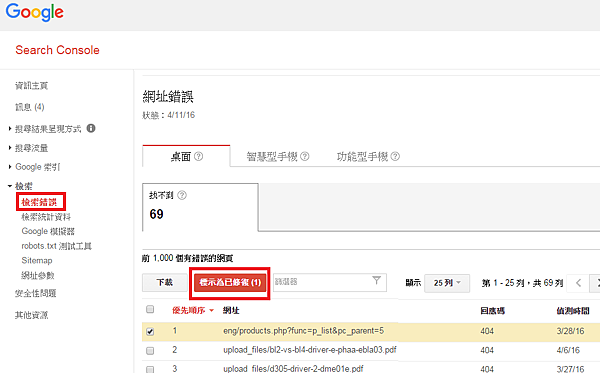Viewport: 600px width, 373px height.
Task: Click date 3/28/16 in row 1
Action: pos(570,331)
